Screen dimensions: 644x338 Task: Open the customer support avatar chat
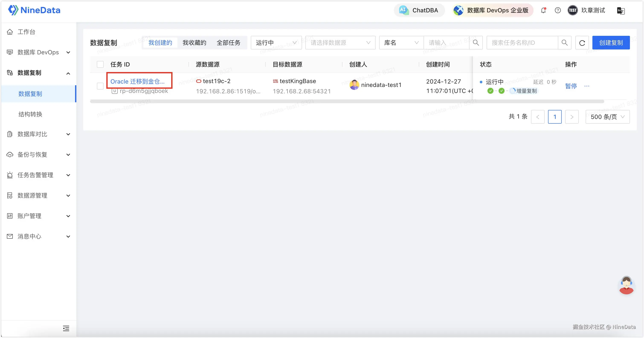[626, 285]
